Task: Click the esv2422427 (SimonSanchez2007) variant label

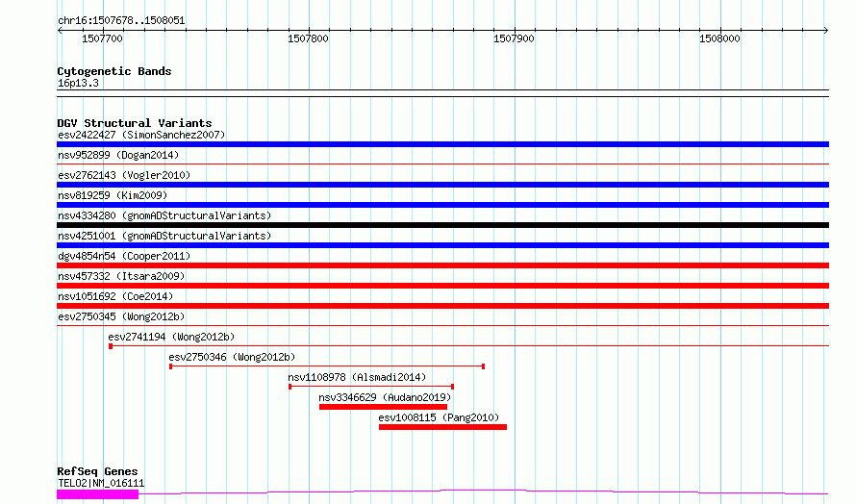Action: [x=141, y=135]
